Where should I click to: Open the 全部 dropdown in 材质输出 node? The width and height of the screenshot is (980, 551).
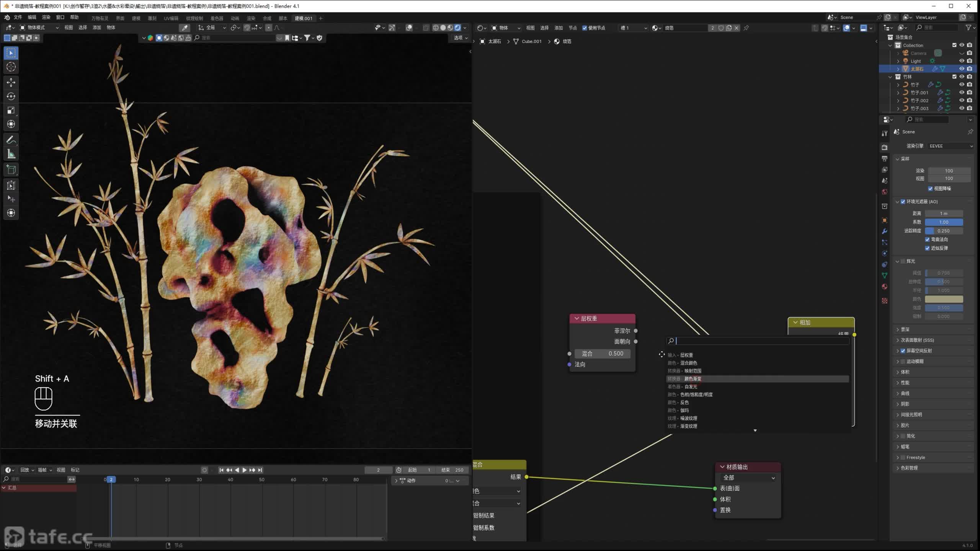tap(748, 478)
